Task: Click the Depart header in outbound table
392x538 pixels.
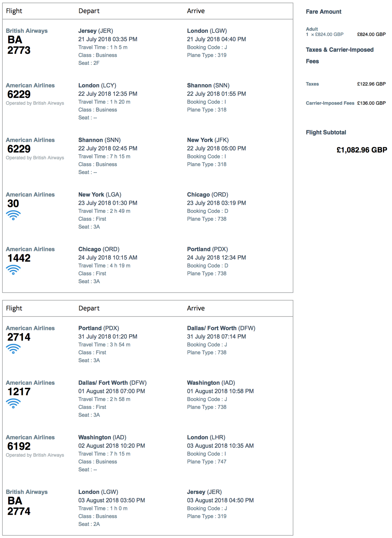Action: (x=89, y=11)
